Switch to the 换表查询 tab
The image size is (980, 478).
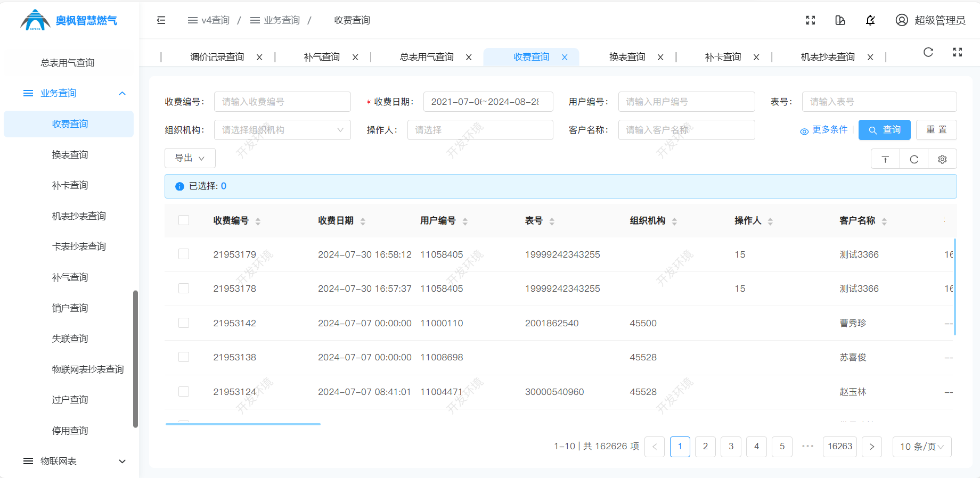tap(627, 57)
